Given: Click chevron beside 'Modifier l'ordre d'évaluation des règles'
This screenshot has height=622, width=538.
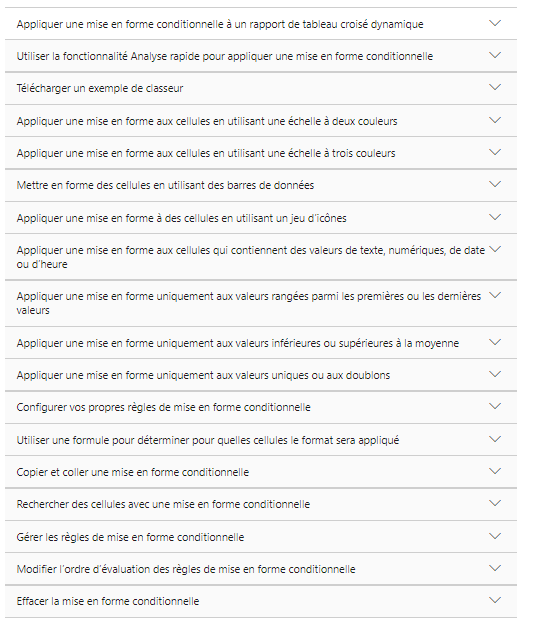Looking at the screenshot, I should tap(495, 568).
